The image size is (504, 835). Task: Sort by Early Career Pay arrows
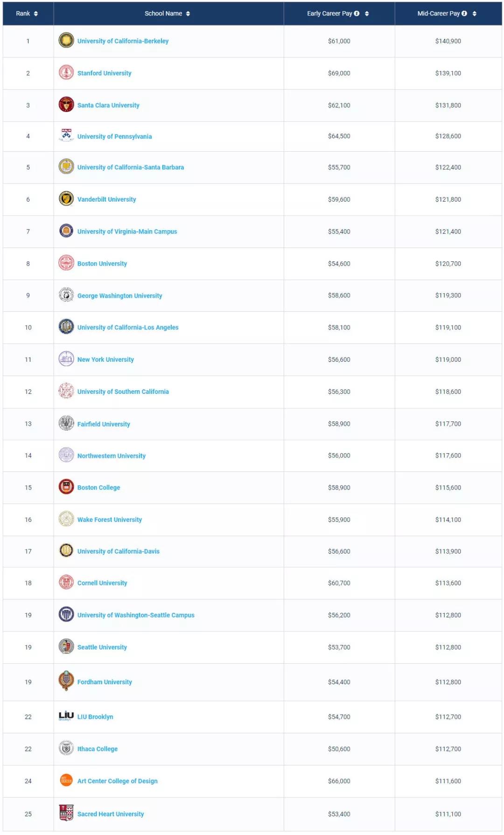click(367, 14)
